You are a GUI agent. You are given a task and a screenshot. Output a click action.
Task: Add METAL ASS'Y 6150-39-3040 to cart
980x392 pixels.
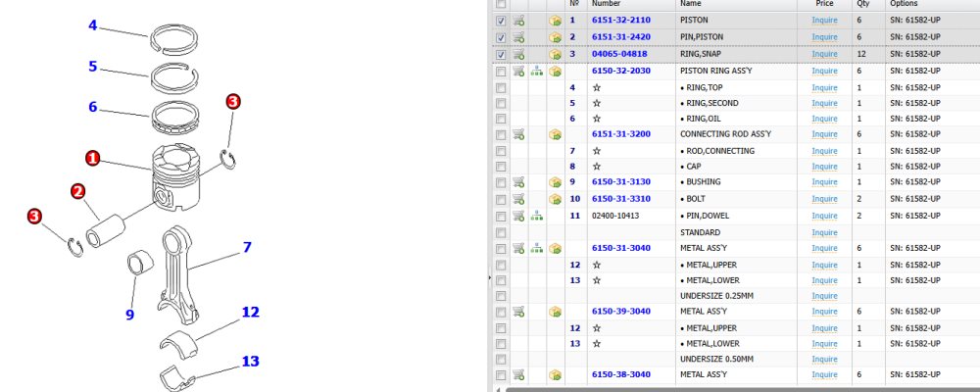pyautogui.click(x=518, y=312)
